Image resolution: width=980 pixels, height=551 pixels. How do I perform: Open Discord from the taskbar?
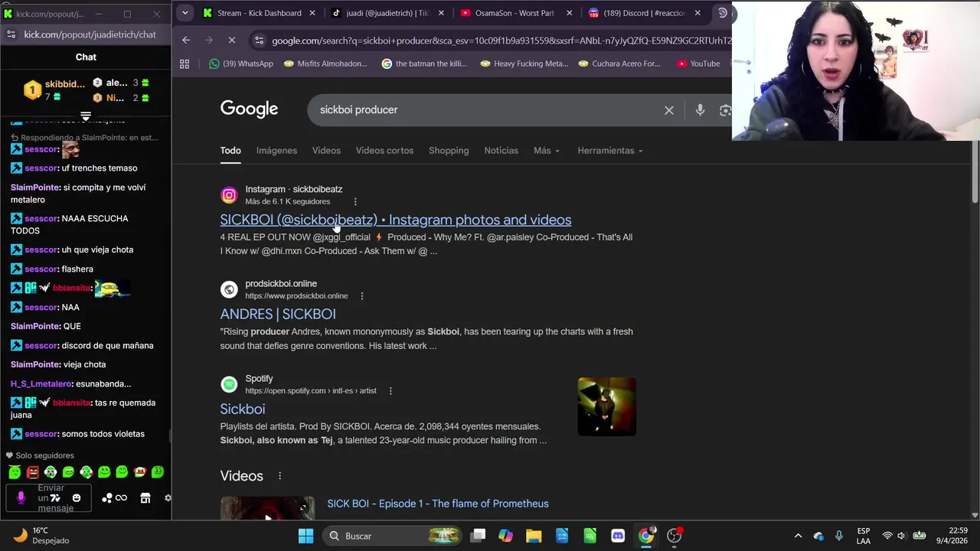[618, 536]
